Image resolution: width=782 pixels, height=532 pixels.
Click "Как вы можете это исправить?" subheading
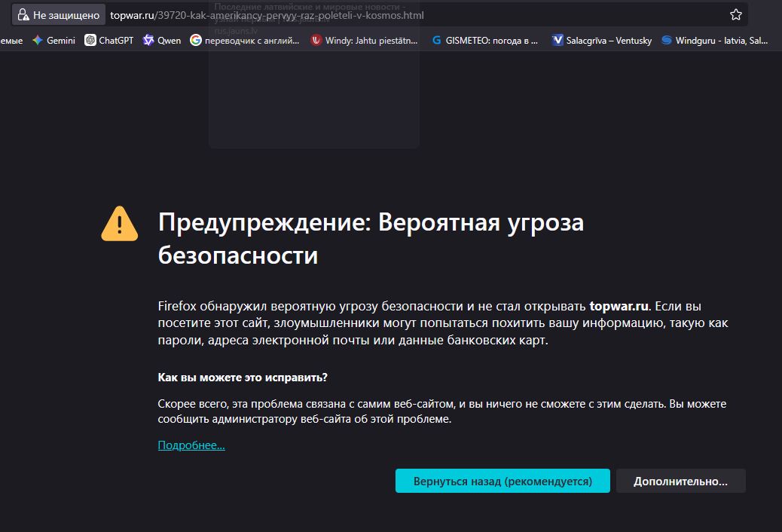coord(243,378)
